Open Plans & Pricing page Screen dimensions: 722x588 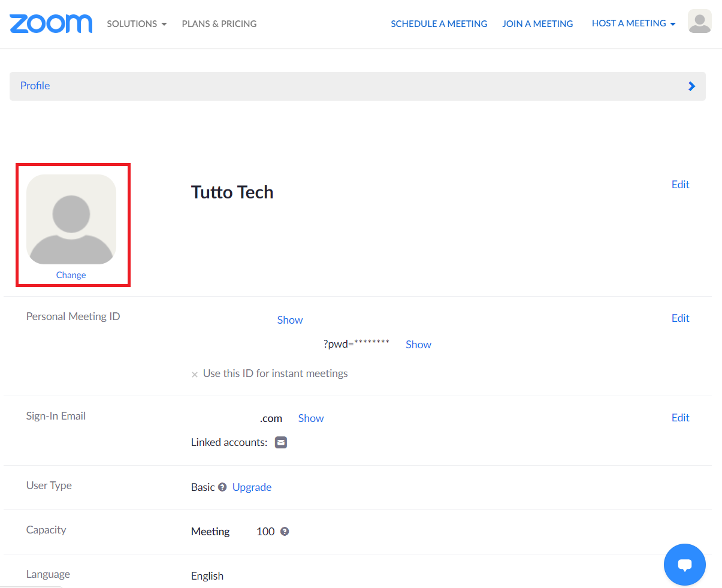coord(219,24)
